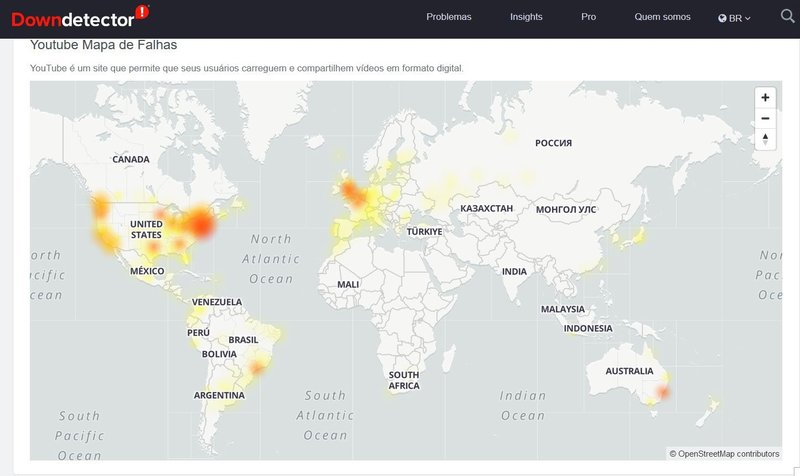Click the North Atlantic Ocean label

pyautogui.click(x=270, y=259)
